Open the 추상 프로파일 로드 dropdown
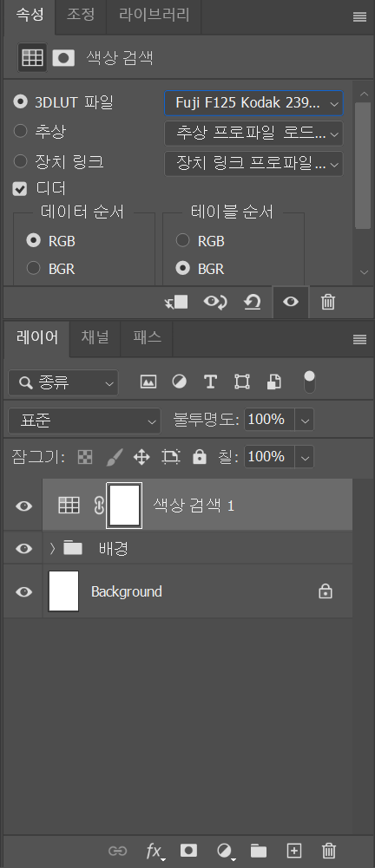Screen dimensions: 375x868 coord(253,134)
